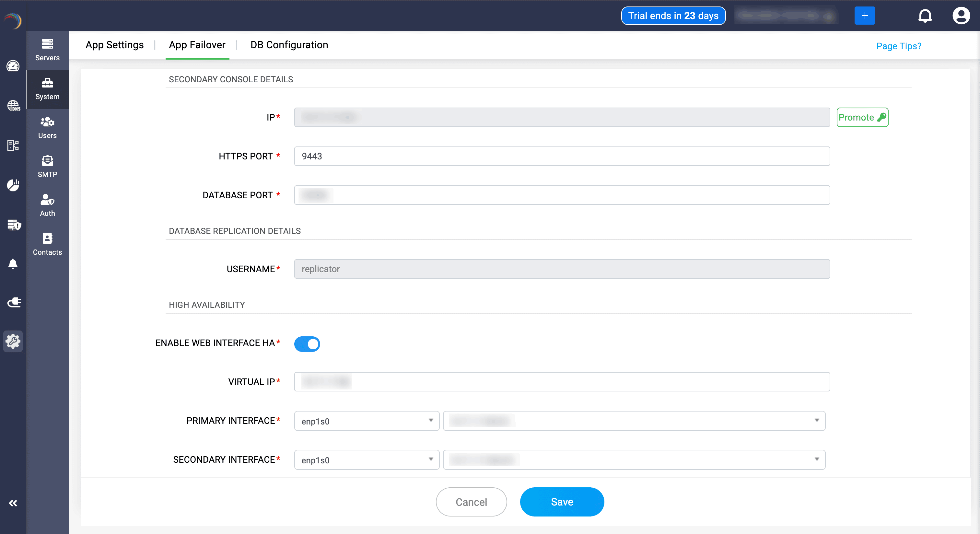This screenshot has width=980, height=534.
Task: Open the SMTP settings icon
Action: (x=47, y=166)
